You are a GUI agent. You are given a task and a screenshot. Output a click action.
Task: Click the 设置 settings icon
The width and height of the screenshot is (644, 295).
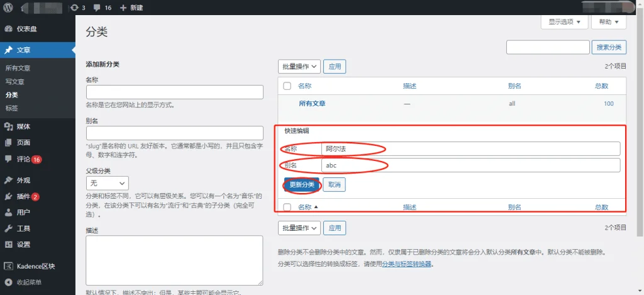pos(8,245)
